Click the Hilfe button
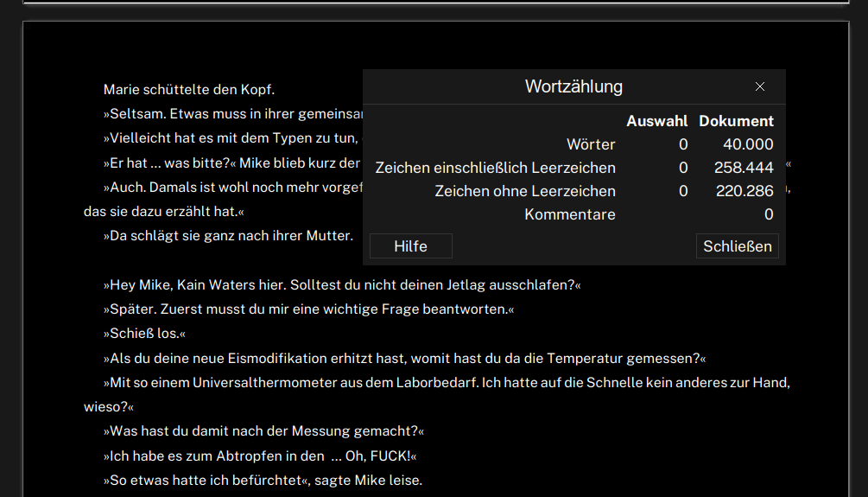The image size is (868, 497). tap(410, 246)
